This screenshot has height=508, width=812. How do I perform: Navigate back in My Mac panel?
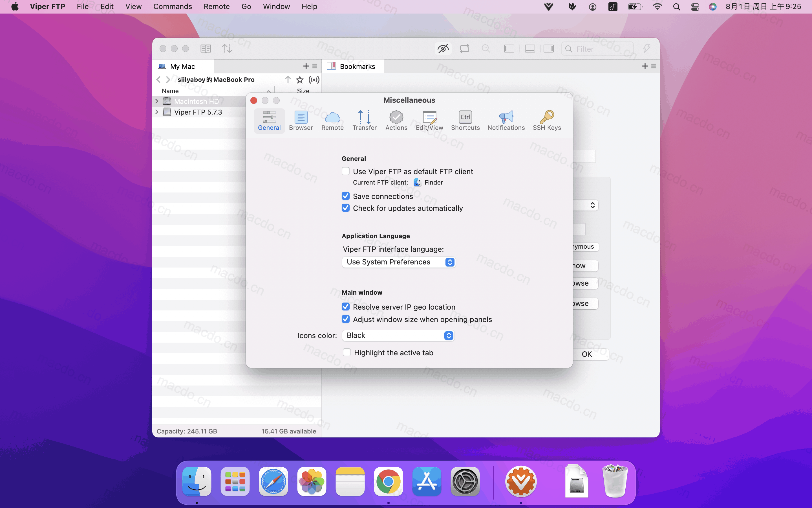click(x=158, y=80)
